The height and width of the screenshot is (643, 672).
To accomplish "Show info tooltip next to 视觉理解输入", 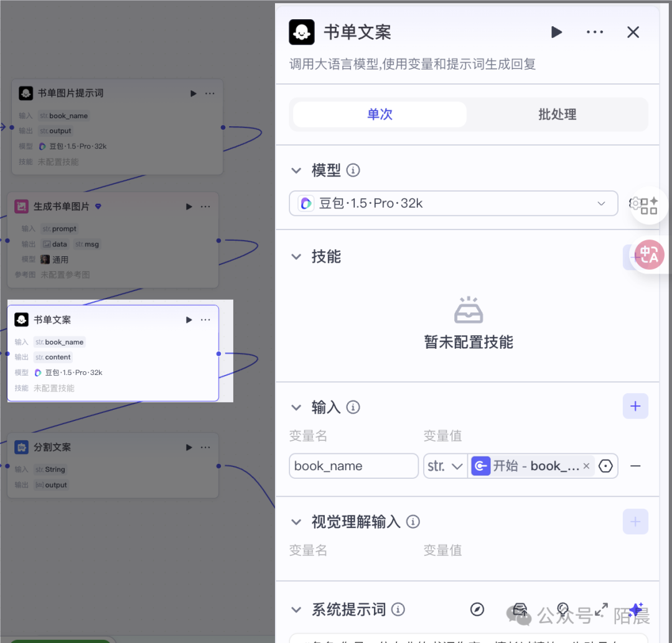I will [413, 522].
